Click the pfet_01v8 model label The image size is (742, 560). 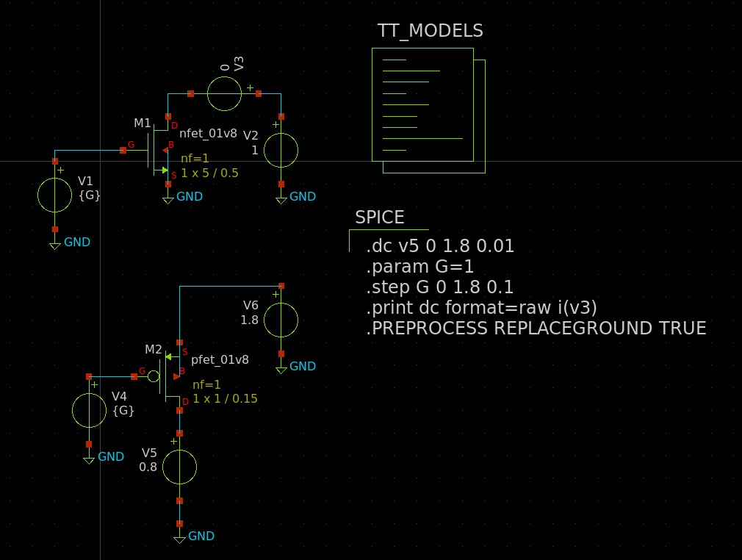(220, 359)
